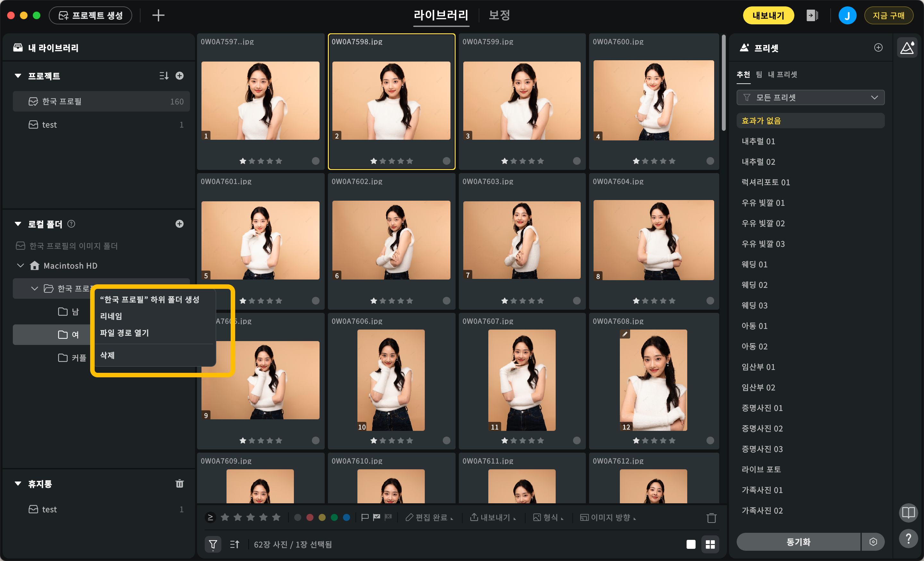
Task: Delete selected photo with toolbar trash icon
Action: (711, 517)
